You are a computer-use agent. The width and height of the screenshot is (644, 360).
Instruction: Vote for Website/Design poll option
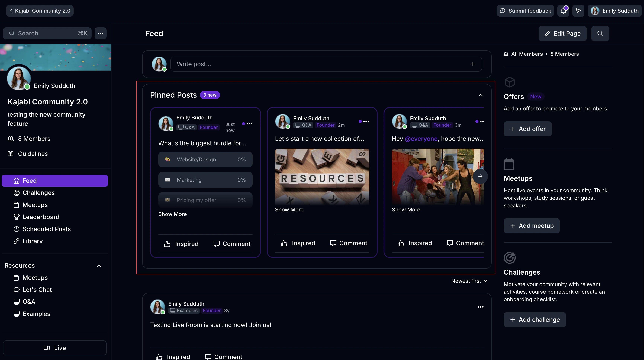(205, 159)
